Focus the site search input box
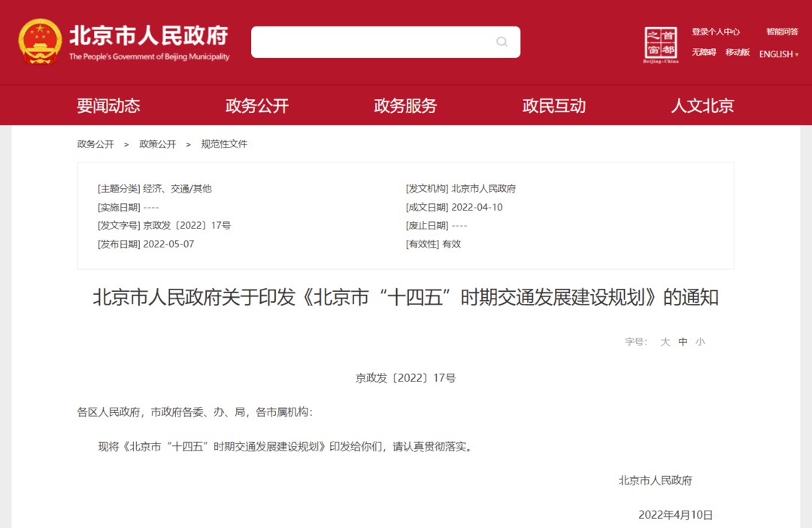The height and width of the screenshot is (528, 812). tap(385, 42)
